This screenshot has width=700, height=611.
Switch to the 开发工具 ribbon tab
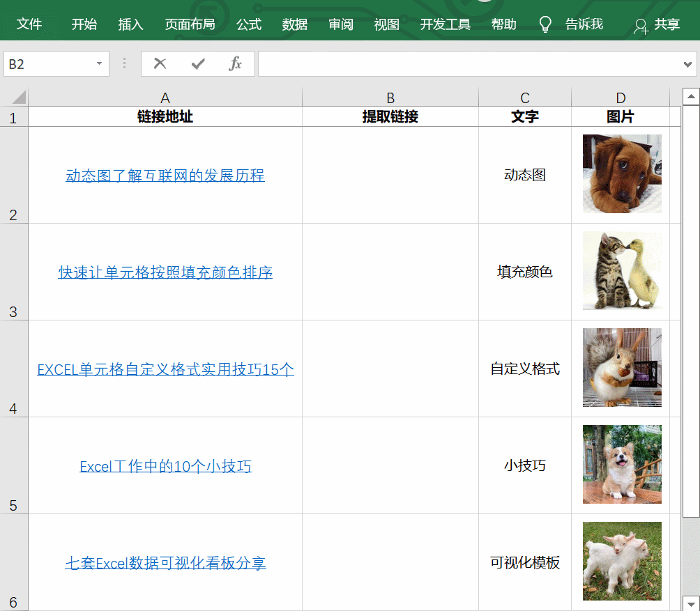pyautogui.click(x=445, y=24)
